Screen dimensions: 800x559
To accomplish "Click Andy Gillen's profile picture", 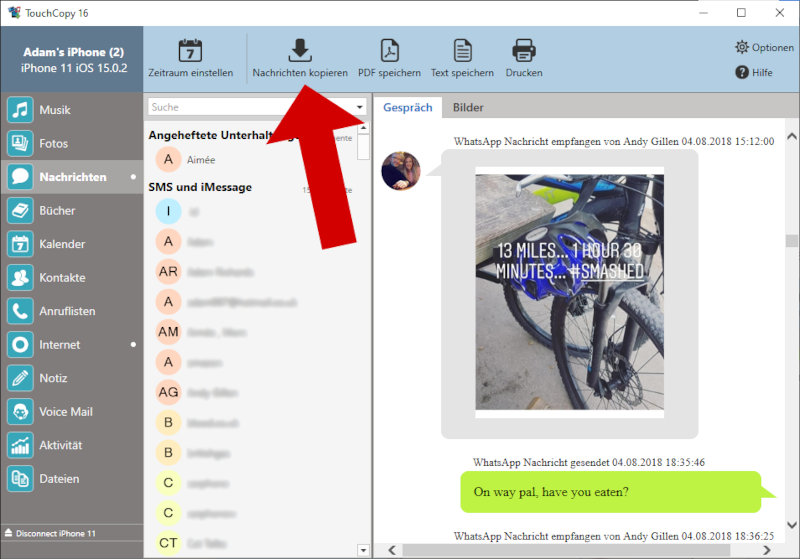I will [401, 171].
